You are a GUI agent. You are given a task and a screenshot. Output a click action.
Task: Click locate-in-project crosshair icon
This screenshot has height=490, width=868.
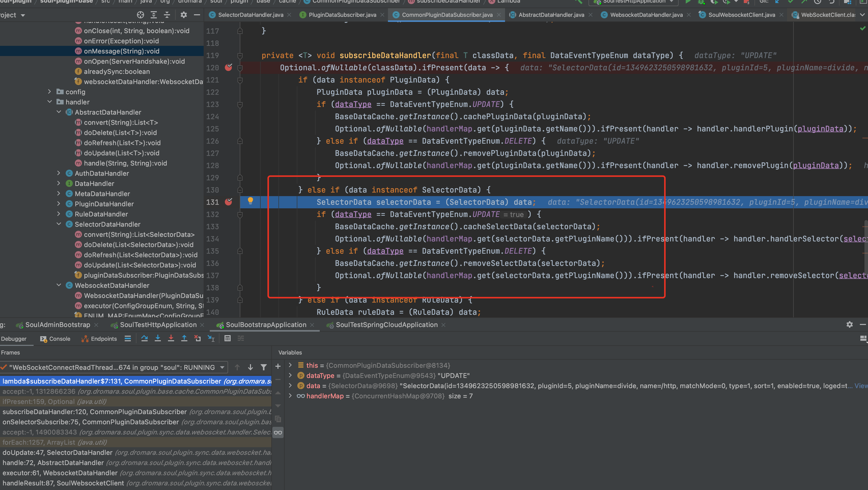140,15
